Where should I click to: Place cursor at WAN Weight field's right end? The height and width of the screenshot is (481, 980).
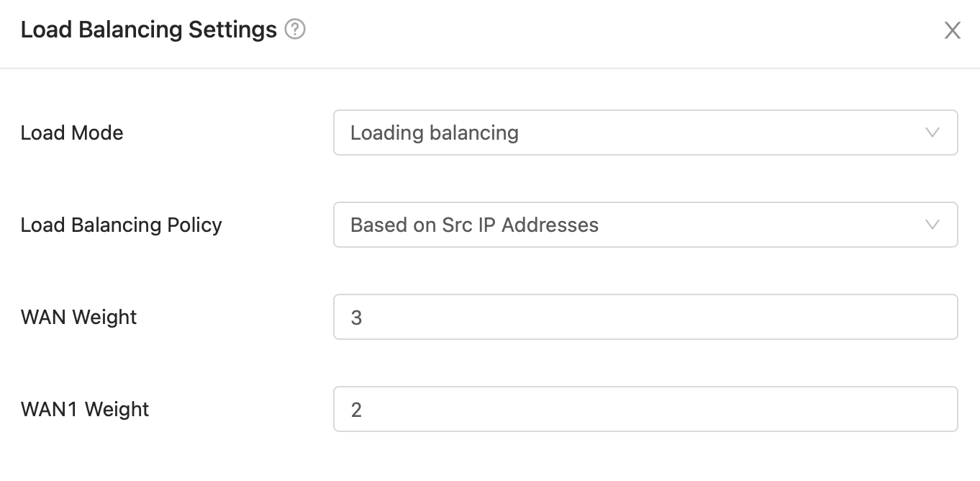click(x=943, y=317)
